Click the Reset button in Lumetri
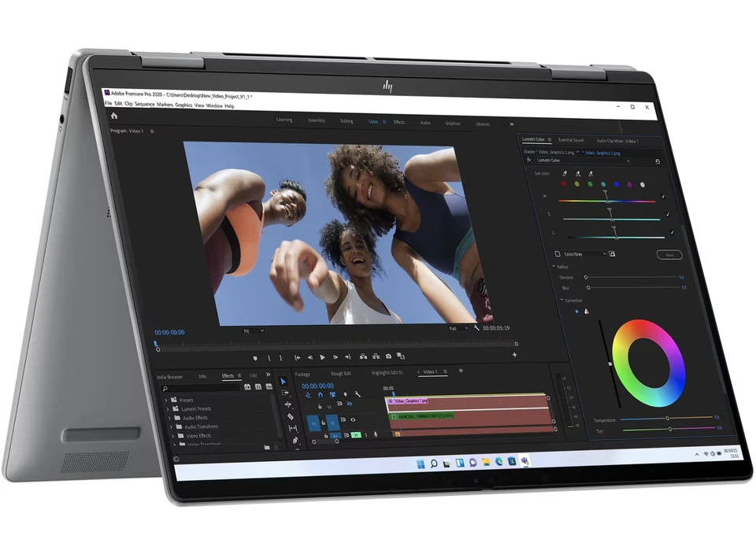The image size is (756, 554). coord(669,255)
